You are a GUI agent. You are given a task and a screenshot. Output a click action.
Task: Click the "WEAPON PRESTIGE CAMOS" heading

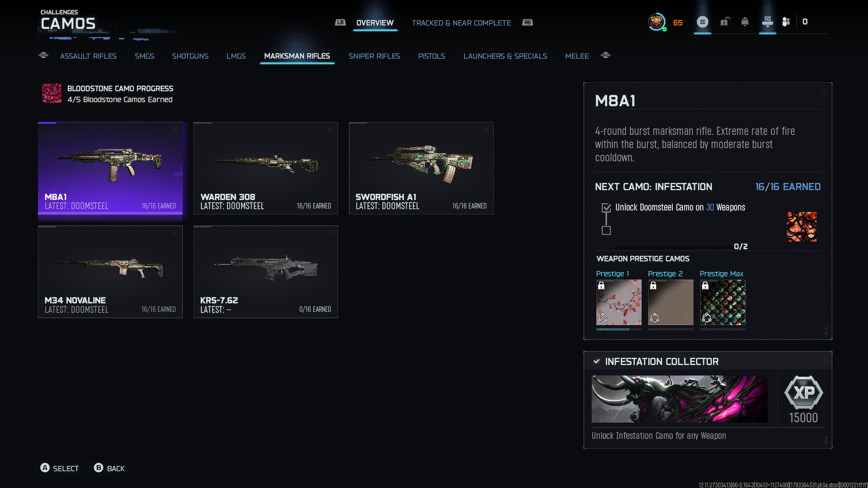[643, 259]
